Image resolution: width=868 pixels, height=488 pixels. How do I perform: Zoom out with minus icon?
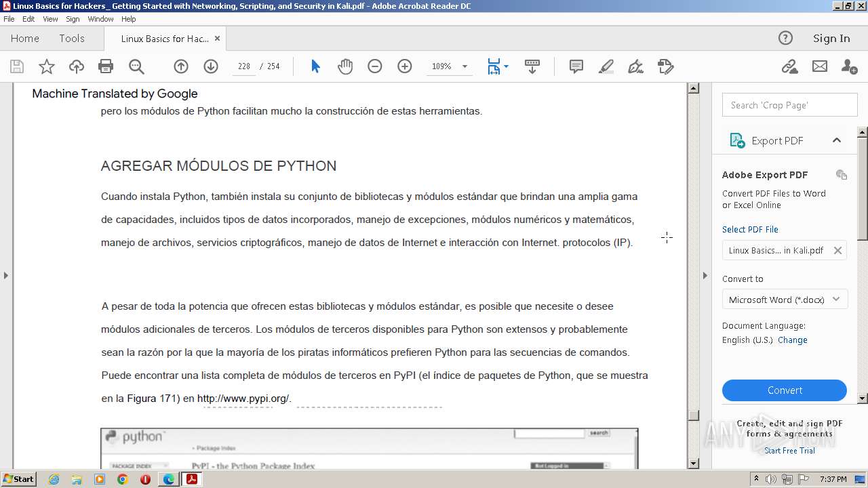(x=375, y=66)
